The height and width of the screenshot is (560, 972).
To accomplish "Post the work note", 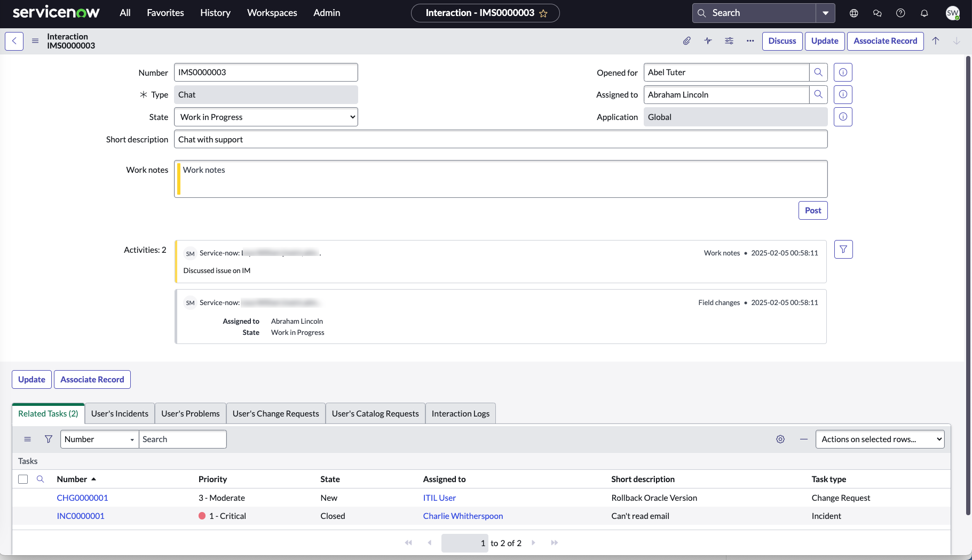I will 813,211.
